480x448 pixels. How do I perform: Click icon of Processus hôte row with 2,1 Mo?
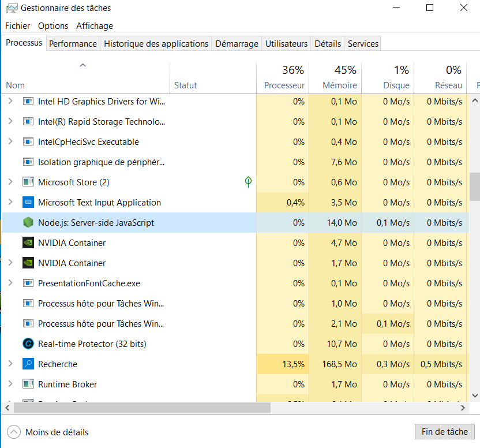pyautogui.click(x=28, y=324)
